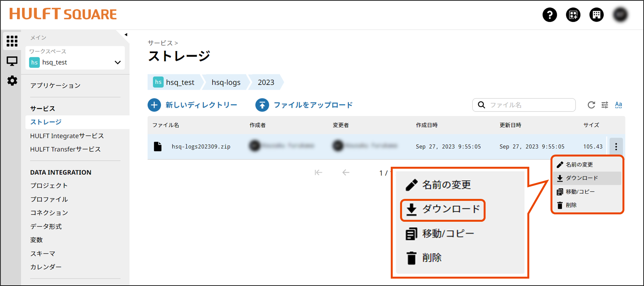644x286 pixels.
Task: Refresh the file list
Action: click(x=591, y=105)
